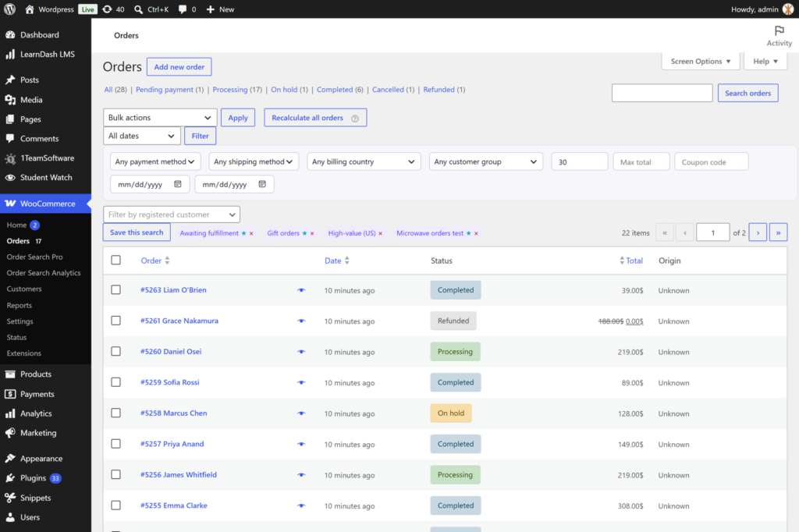Go to next page of orders
The height and width of the screenshot is (532, 799).
758,233
